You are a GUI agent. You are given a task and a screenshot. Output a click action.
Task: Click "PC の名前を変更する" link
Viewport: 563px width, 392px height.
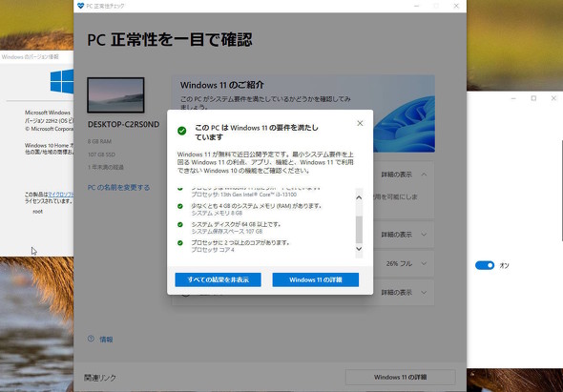click(118, 187)
